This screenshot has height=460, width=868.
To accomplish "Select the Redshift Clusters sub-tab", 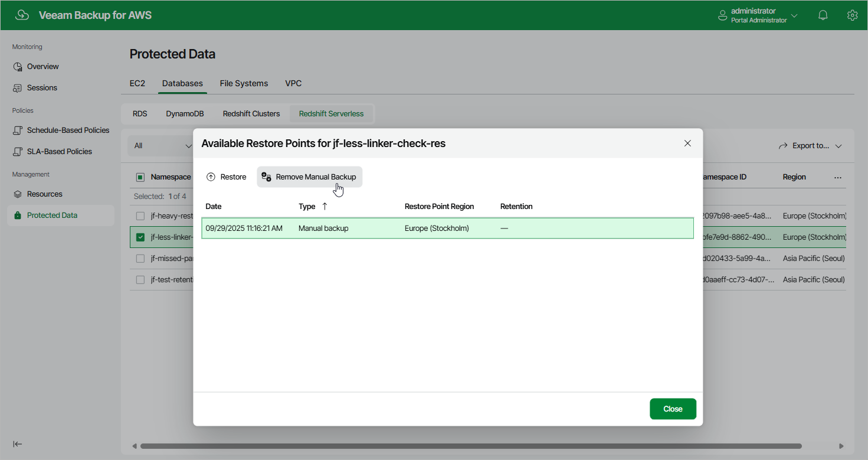I will 251,114.
